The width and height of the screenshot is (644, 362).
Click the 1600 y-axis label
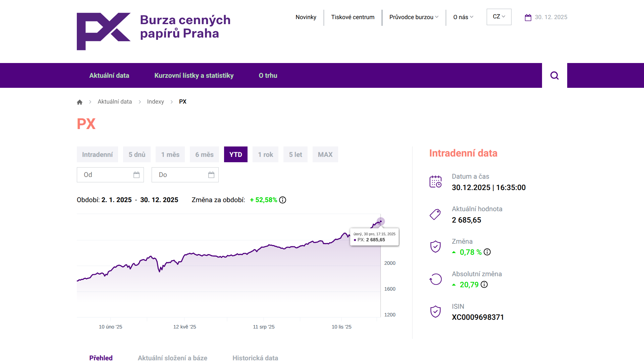(390, 289)
